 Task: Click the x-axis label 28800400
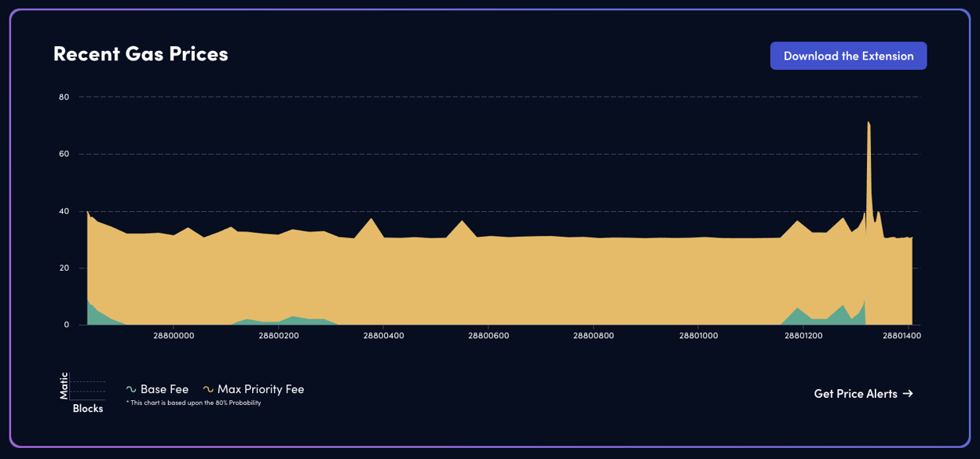tap(383, 336)
